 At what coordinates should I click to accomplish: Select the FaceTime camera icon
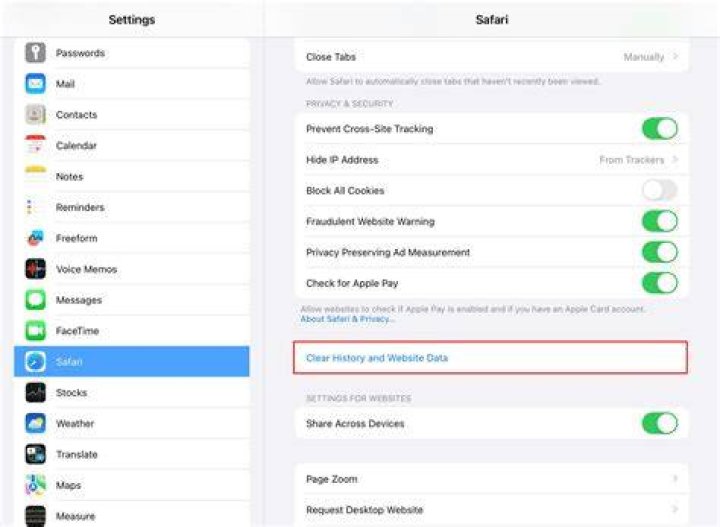35,331
